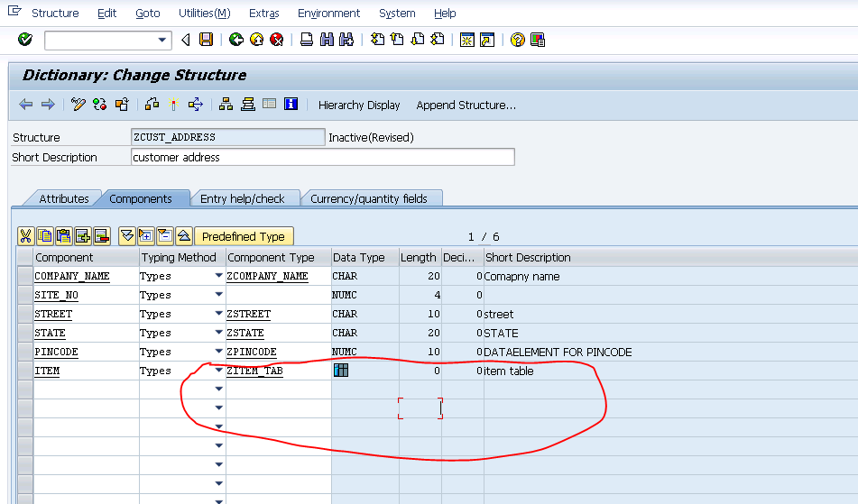The width and height of the screenshot is (858, 504).
Task: Open the Goto menu
Action: (x=148, y=14)
